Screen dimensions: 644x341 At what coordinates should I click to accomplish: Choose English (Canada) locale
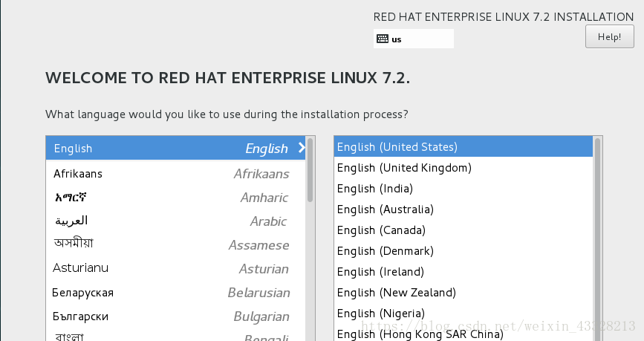[464, 230]
